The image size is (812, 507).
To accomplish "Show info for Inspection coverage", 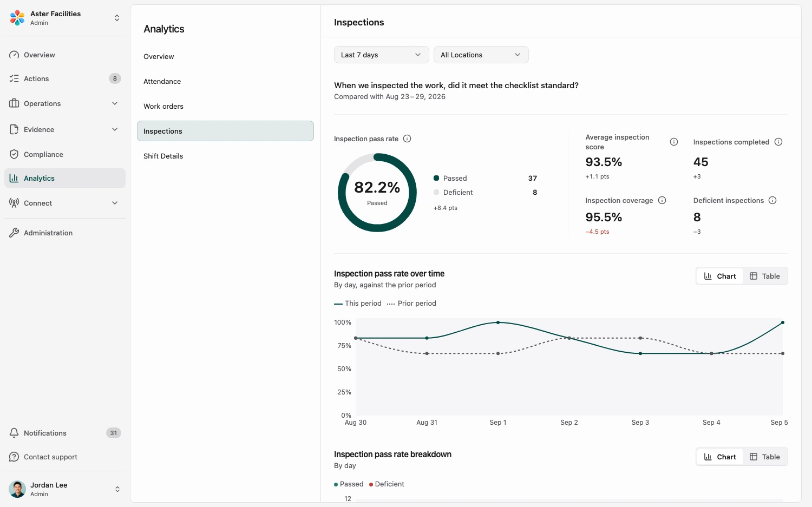I will coord(662,200).
